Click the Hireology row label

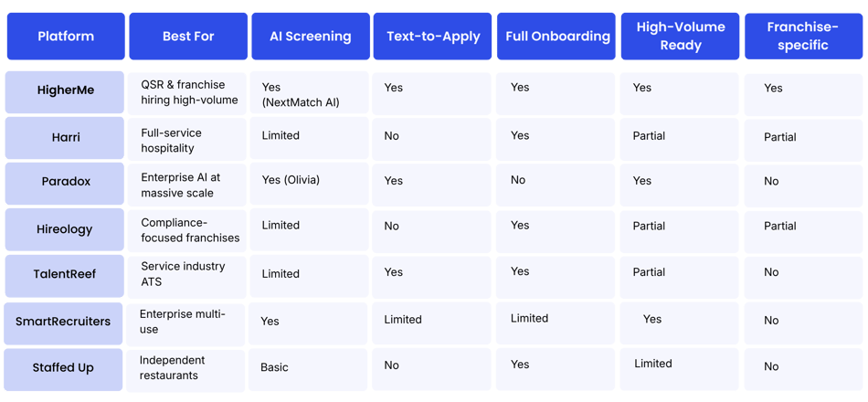tap(65, 229)
